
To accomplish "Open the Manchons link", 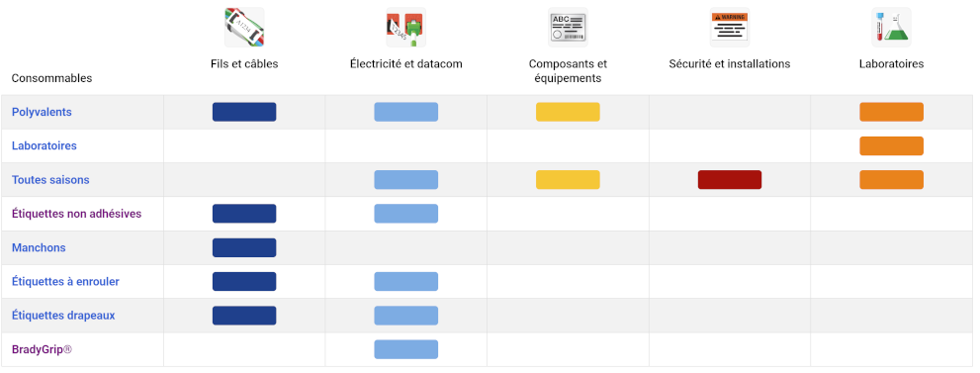I will (39, 247).
